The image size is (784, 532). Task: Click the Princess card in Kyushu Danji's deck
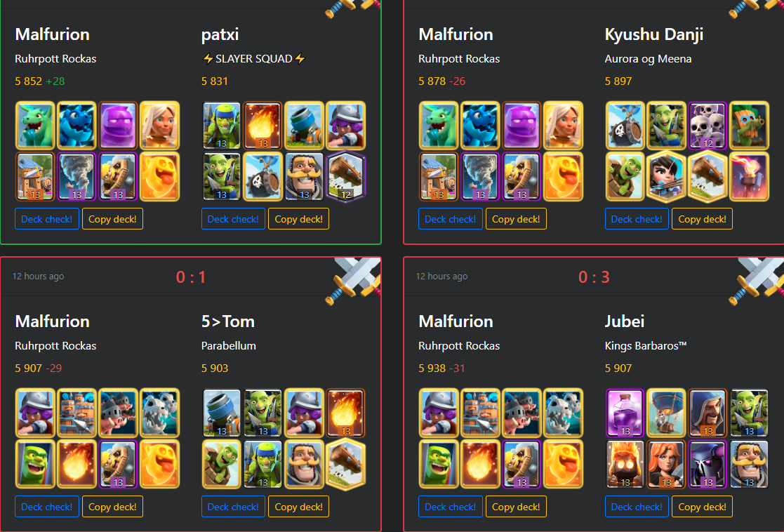coord(666,176)
